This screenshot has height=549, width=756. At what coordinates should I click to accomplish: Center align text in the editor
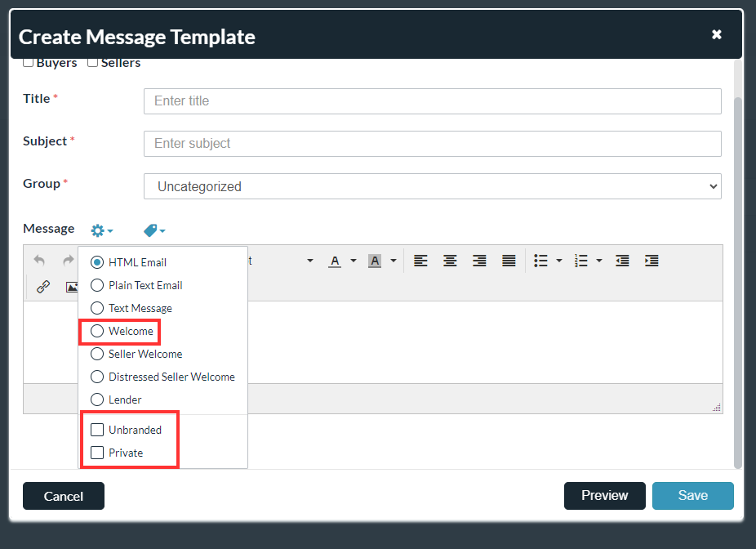coord(450,261)
